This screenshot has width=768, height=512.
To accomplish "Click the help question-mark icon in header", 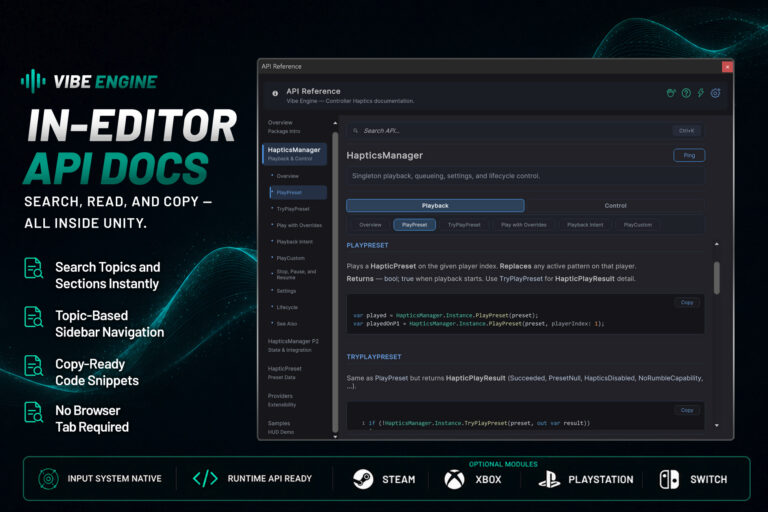I will click(686, 93).
